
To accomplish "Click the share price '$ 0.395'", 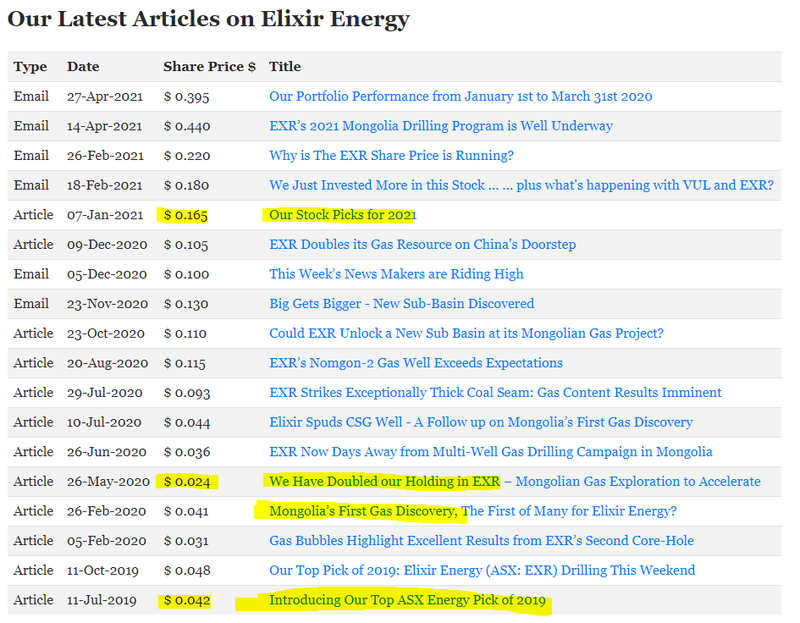I will click(187, 96).
